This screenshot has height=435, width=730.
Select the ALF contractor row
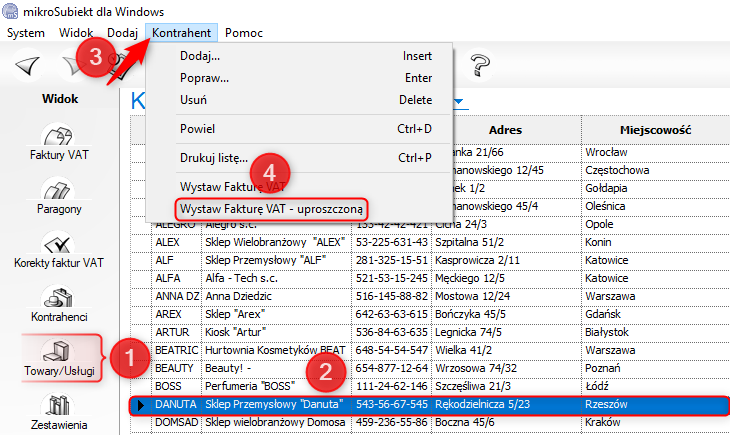[429, 260]
